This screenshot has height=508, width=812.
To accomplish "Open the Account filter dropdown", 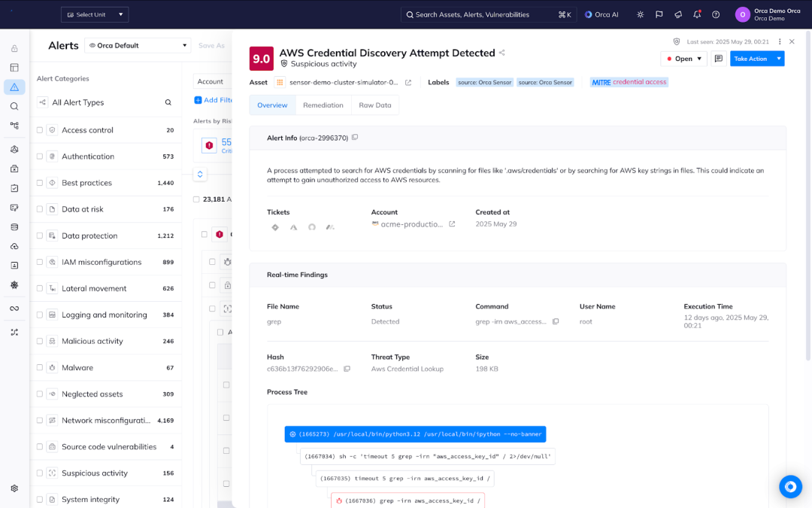I will [212, 81].
